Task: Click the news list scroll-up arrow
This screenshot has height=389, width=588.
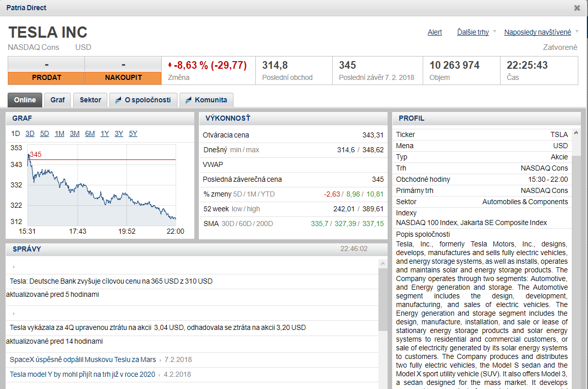Action: 383,263
